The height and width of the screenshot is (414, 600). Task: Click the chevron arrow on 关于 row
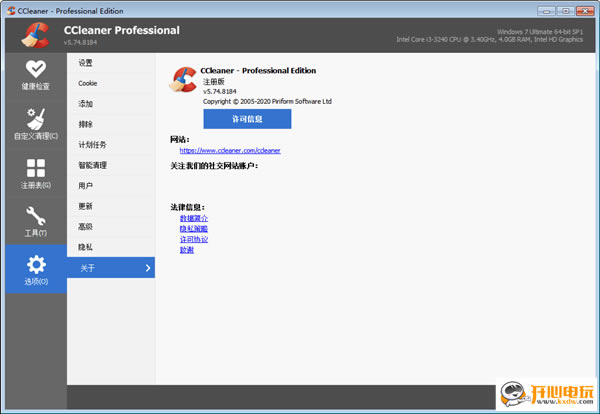148,268
